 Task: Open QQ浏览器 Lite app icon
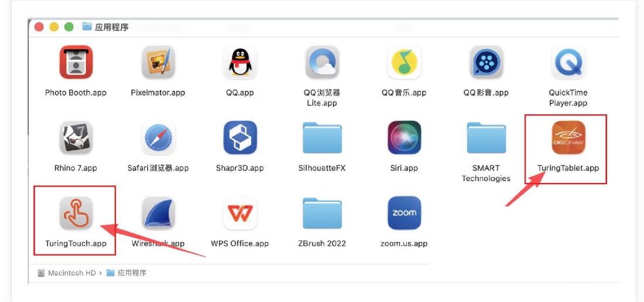coord(323,62)
